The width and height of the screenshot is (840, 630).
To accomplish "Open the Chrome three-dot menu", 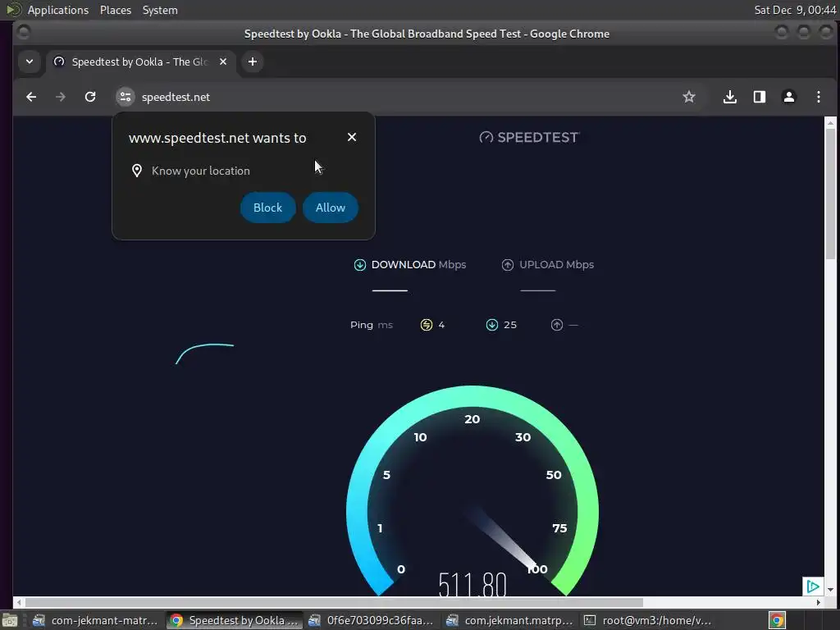I will [818, 97].
